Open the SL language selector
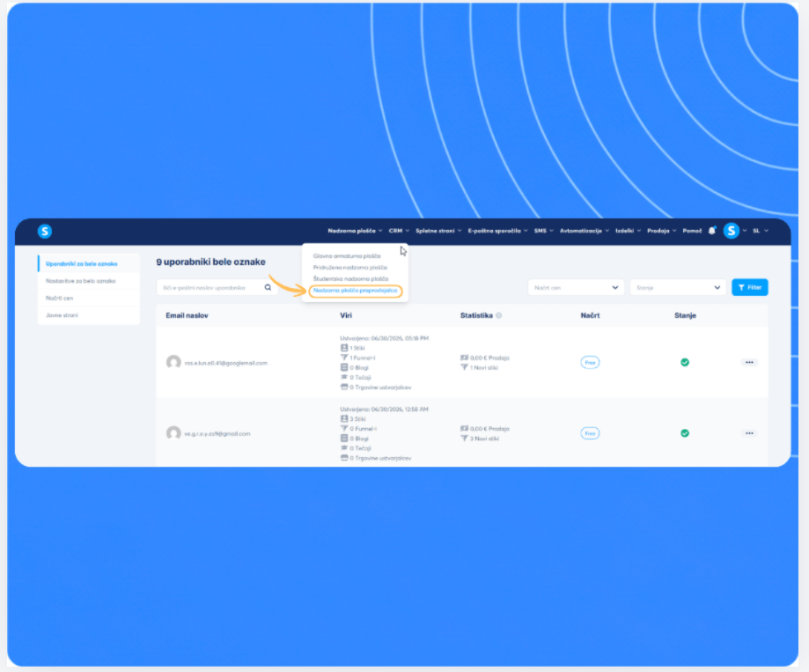 point(761,231)
